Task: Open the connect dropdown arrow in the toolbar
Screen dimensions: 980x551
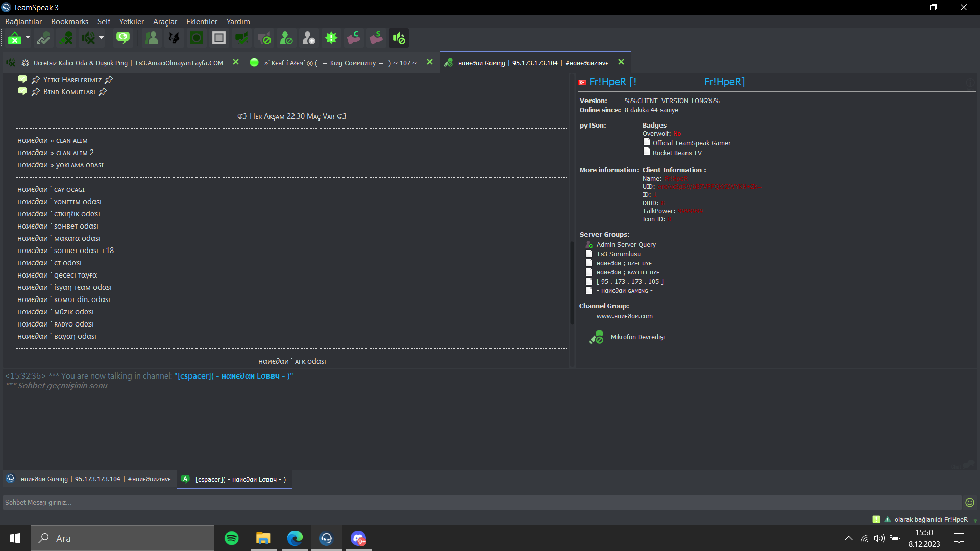Action: click(x=28, y=38)
